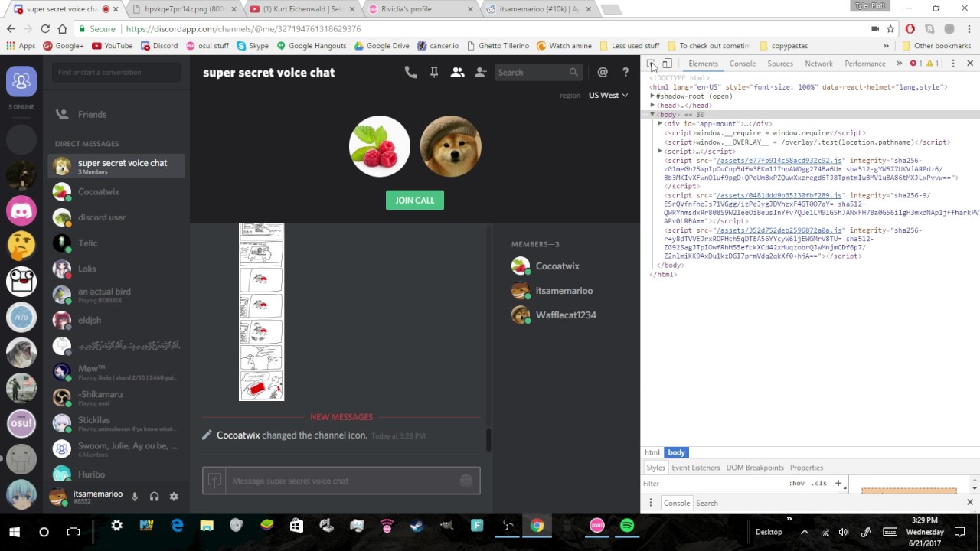Click the .cls toggle in Styles
980x551 pixels.
click(819, 484)
